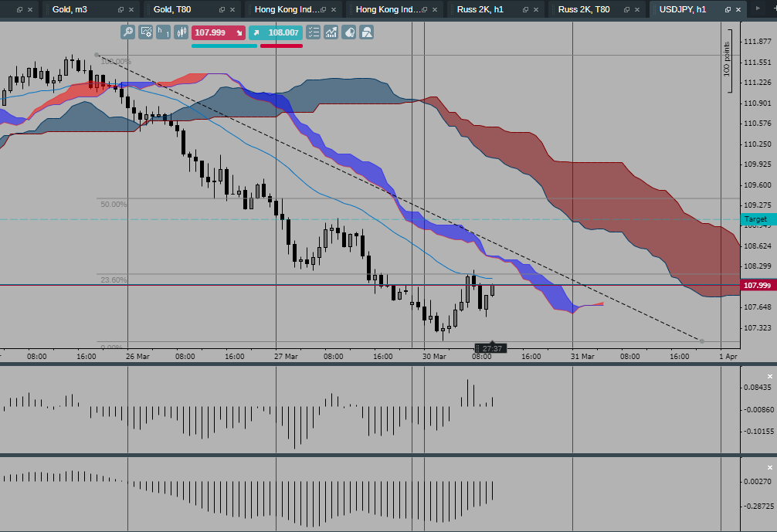This screenshot has height=532, width=777.
Task: Click the 0.08435 indicator scale value
Action: [x=758, y=388]
